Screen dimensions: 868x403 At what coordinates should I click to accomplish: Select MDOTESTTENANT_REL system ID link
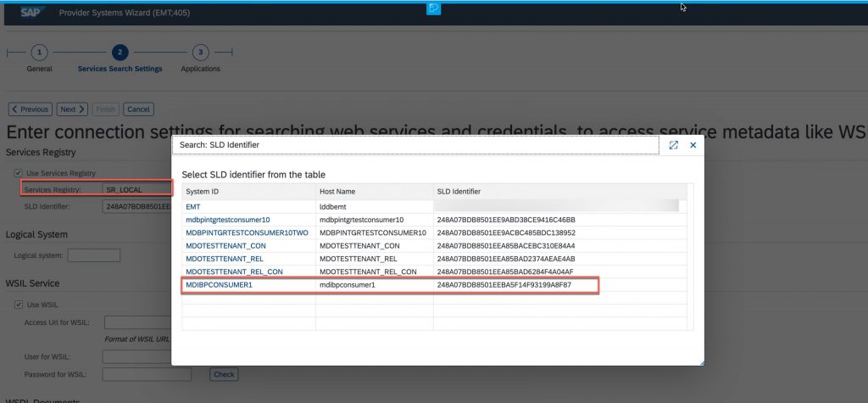click(x=225, y=259)
